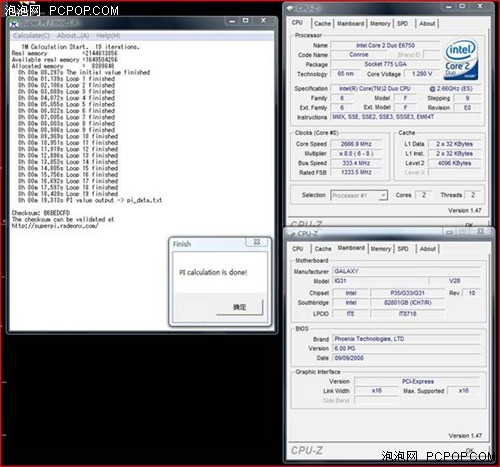
Task: Confirm the PI calculation done dialog
Action: pos(239,307)
